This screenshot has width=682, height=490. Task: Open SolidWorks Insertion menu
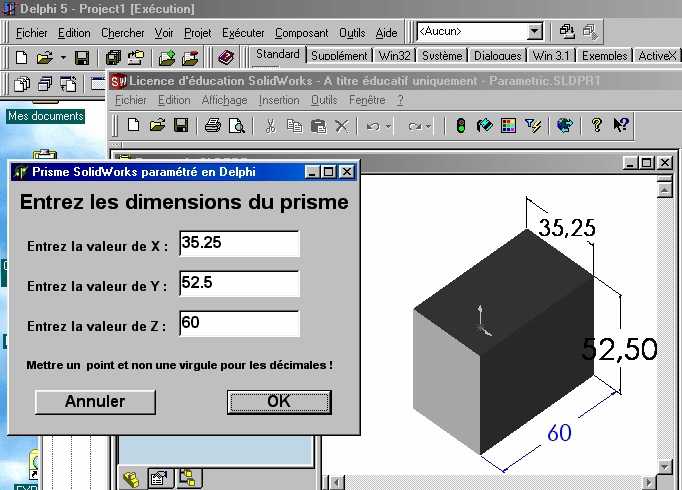(279, 100)
